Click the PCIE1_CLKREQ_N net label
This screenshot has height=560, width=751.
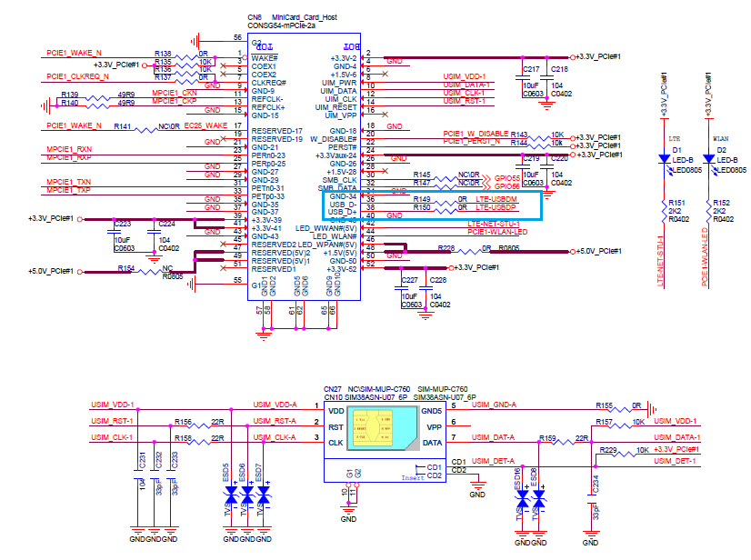pyautogui.click(x=77, y=76)
